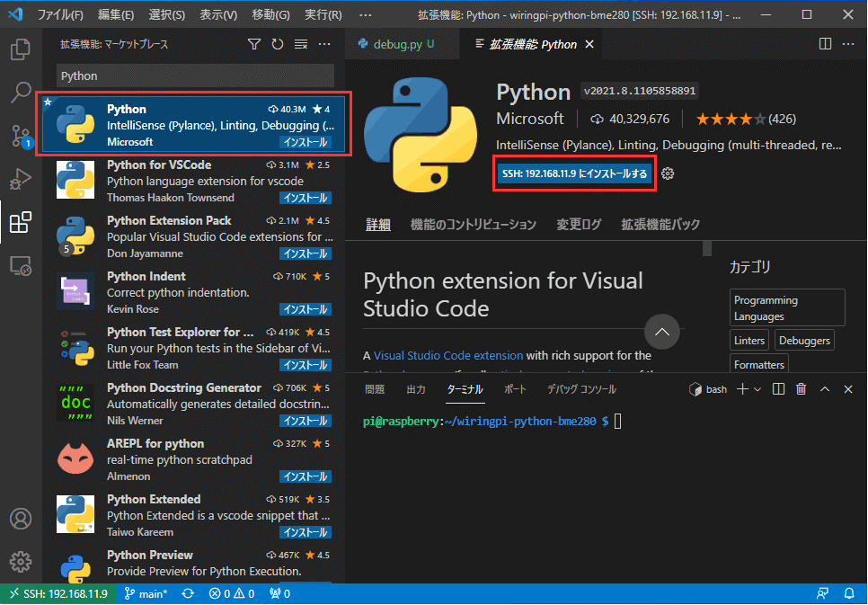Open Remote Explorer view

21,266
